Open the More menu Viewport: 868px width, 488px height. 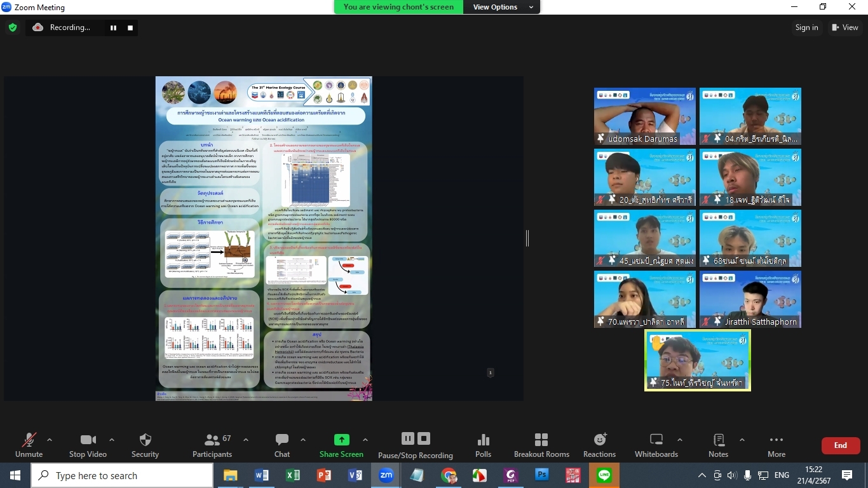point(776,440)
